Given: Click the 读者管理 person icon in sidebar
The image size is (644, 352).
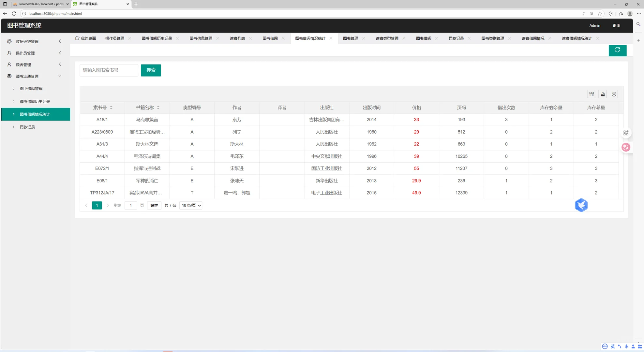Looking at the screenshot, I should point(9,64).
